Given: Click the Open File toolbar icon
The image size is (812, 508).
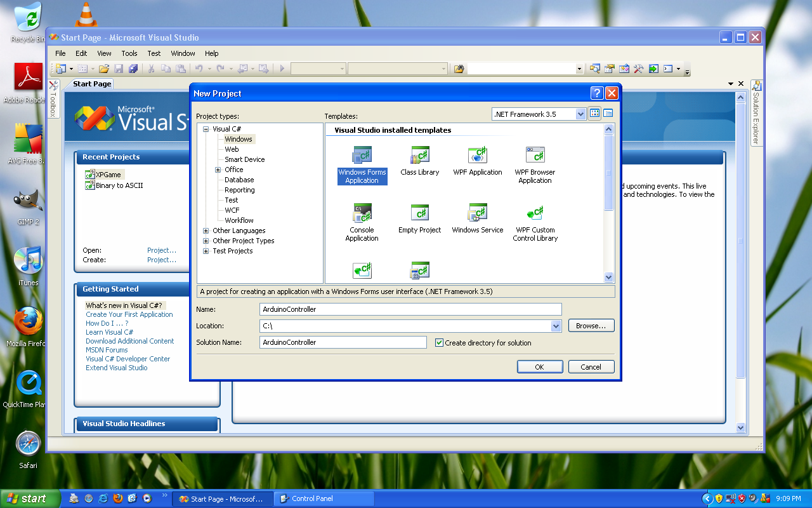Looking at the screenshot, I should 104,69.
